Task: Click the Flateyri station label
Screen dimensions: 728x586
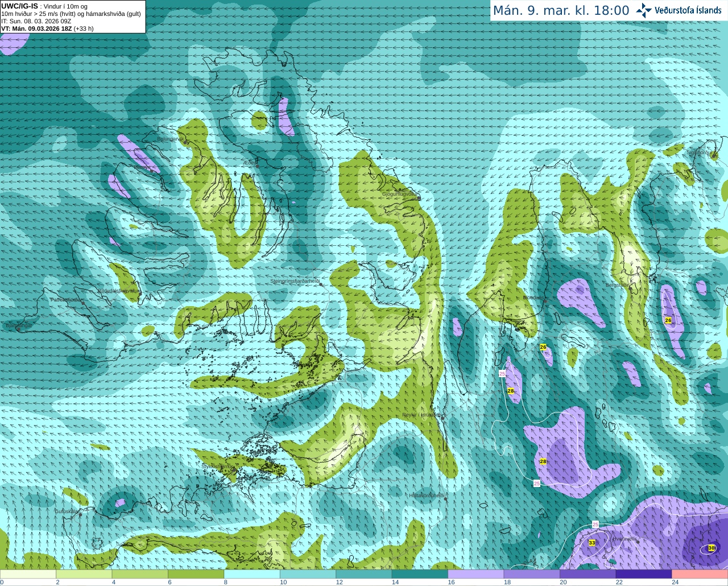Action: point(142,167)
